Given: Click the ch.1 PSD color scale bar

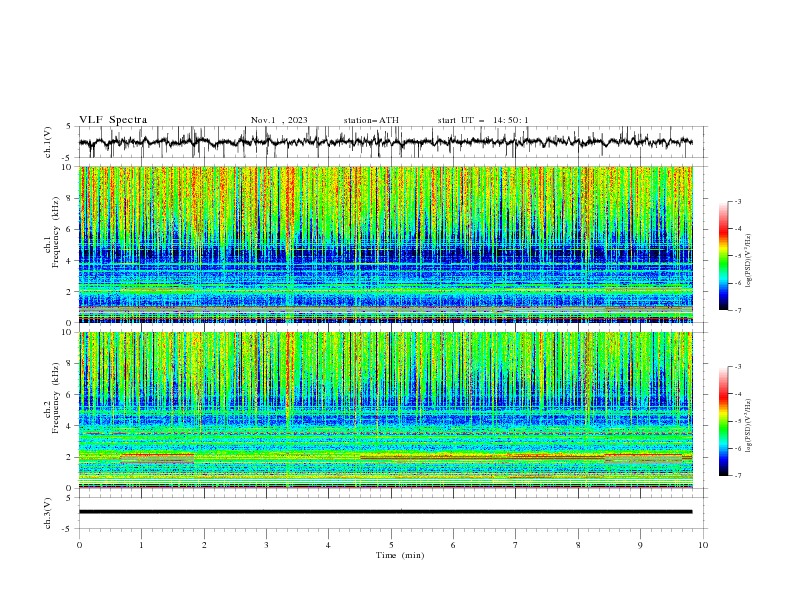Looking at the screenshot, I should tap(723, 256).
